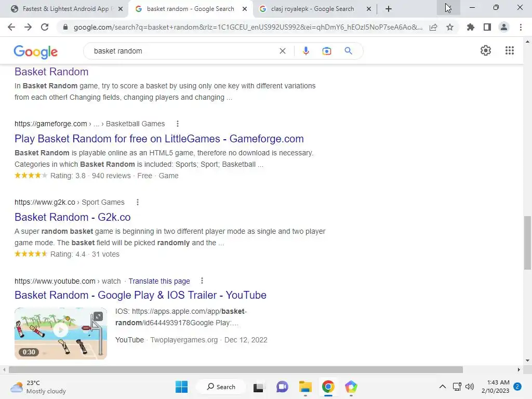The image size is (532, 399).
Task: Select the basket random Google Search tab
Action: click(x=190, y=9)
